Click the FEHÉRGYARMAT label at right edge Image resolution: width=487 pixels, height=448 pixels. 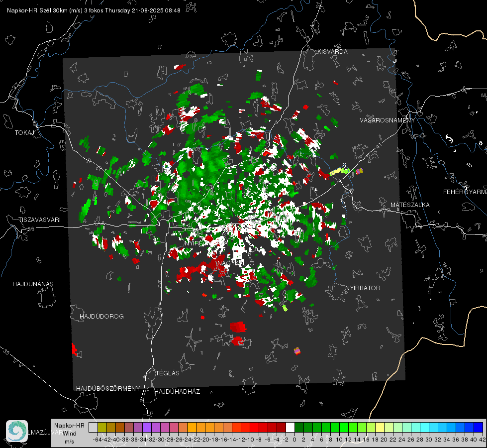(465, 192)
